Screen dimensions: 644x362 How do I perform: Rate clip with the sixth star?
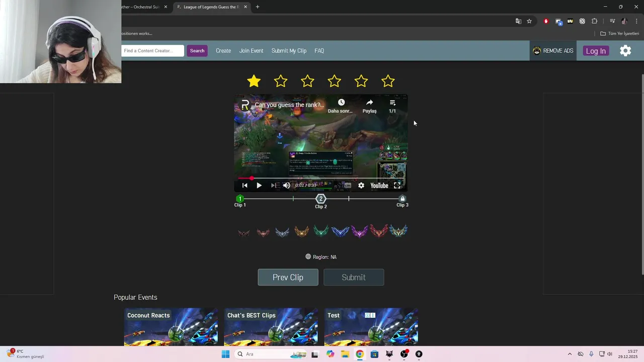388,81
